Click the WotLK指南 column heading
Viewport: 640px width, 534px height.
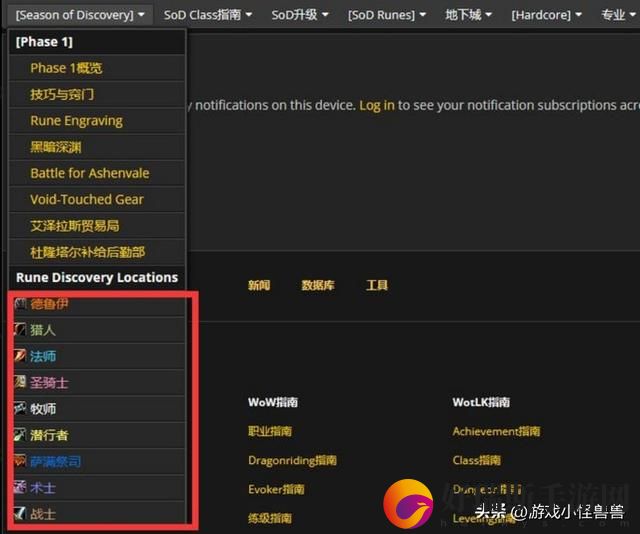click(481, 402)
